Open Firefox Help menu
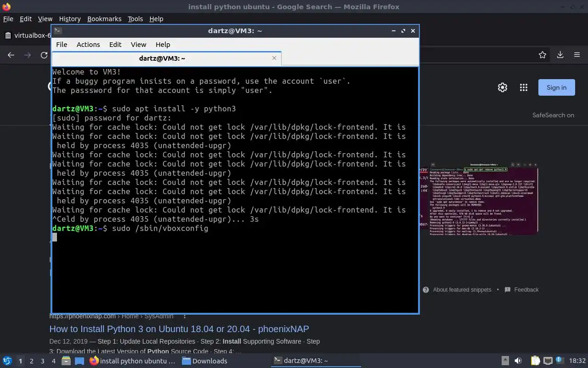The width and height of the screenshot is (588, 368). pos(156,19)
